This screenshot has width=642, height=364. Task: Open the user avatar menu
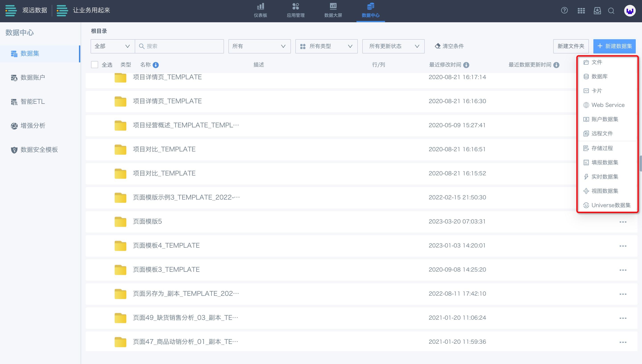click(630, 11)
